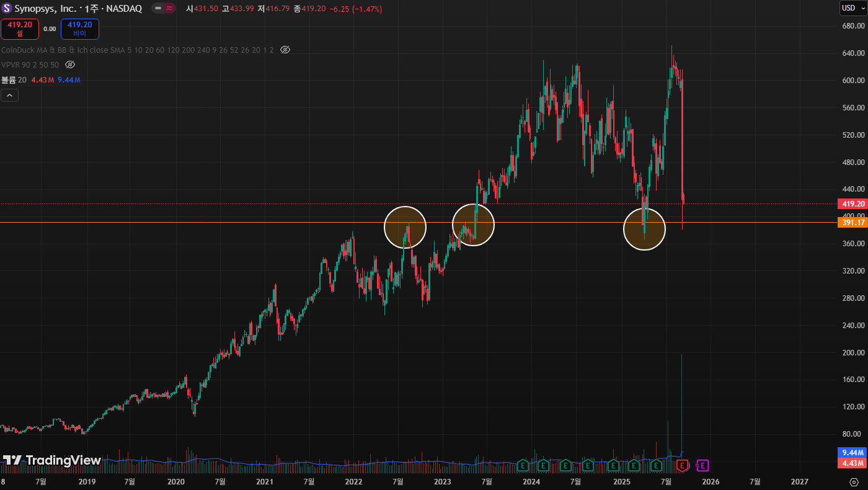Click the 2027 label on the time axis
The height and width of the screenshot is (490, 868).
coord(800,481)
